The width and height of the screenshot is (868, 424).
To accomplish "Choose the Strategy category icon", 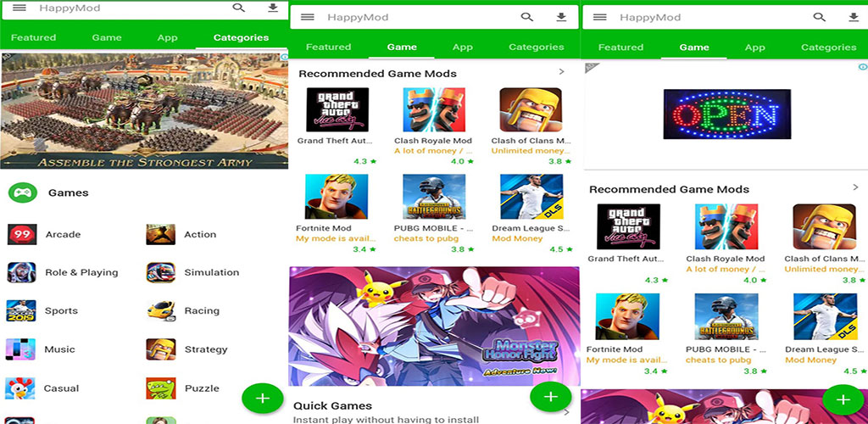I will point(160,349).
